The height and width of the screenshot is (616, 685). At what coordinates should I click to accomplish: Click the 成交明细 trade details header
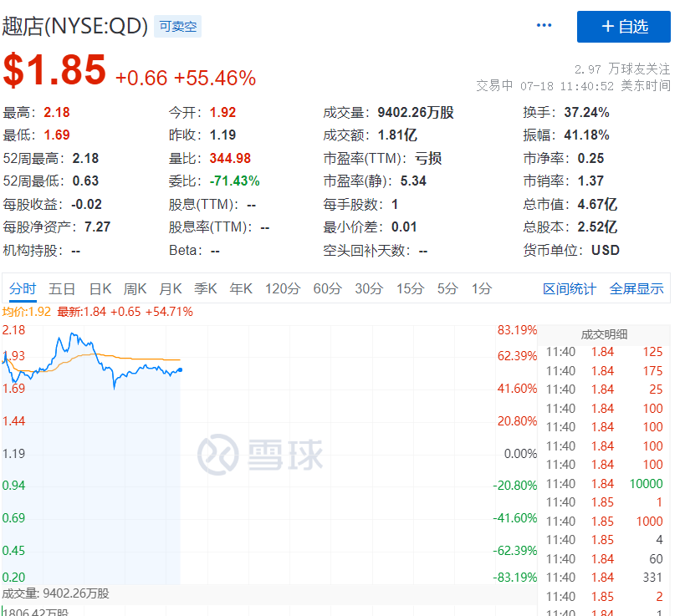pyautogui.click(x=604, y=334)
